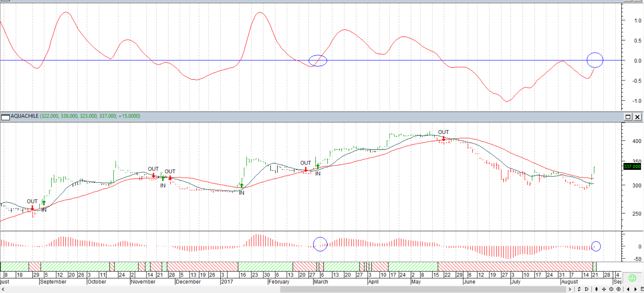Click the -1.0 value on indicator scale

(x=636, y=101)
